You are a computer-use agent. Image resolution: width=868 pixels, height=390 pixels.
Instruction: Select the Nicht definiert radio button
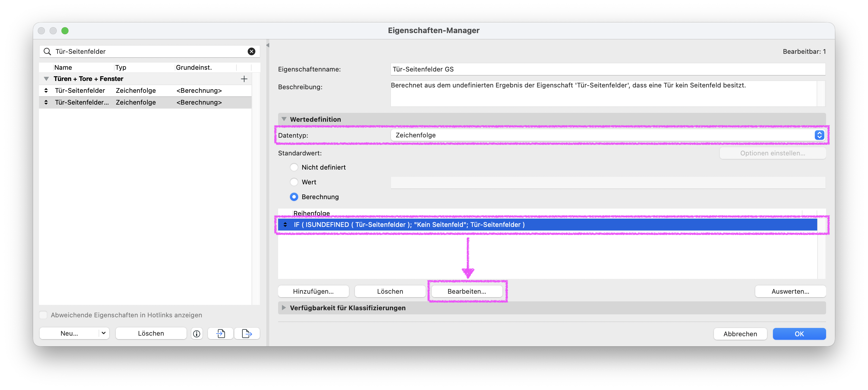click(x=294, y=167)
